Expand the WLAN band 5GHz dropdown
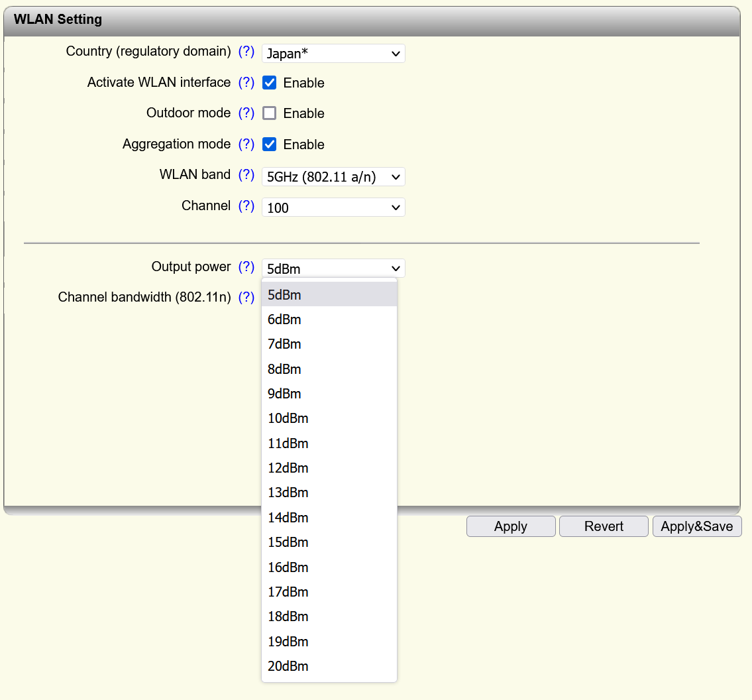Viewport: 752px width, 700px height. coord(333,177)
